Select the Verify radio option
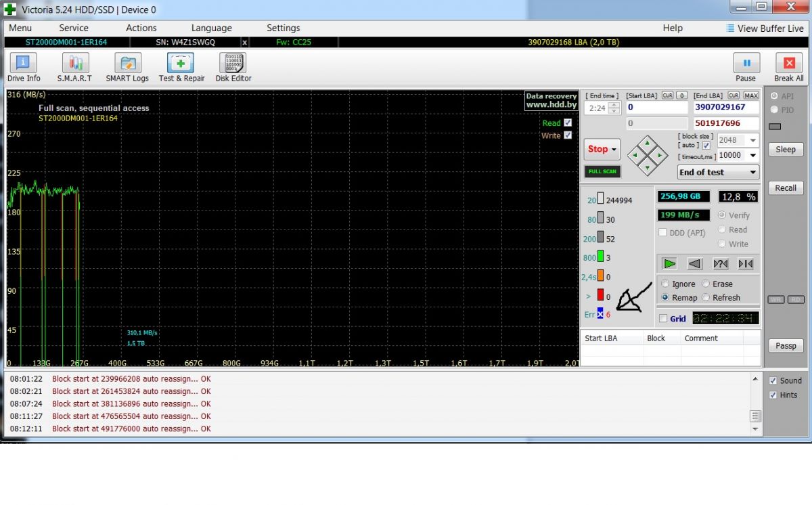The image size is (812, 505). pos(722,215)
